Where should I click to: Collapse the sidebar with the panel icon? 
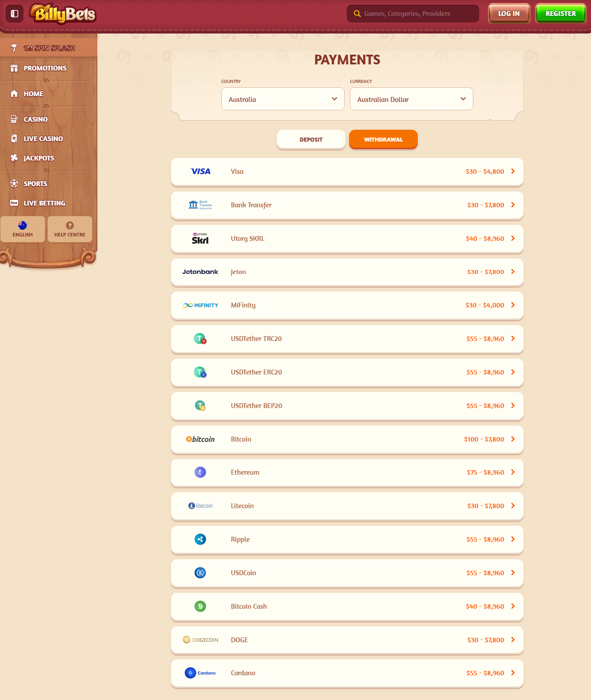coord(15,14)
